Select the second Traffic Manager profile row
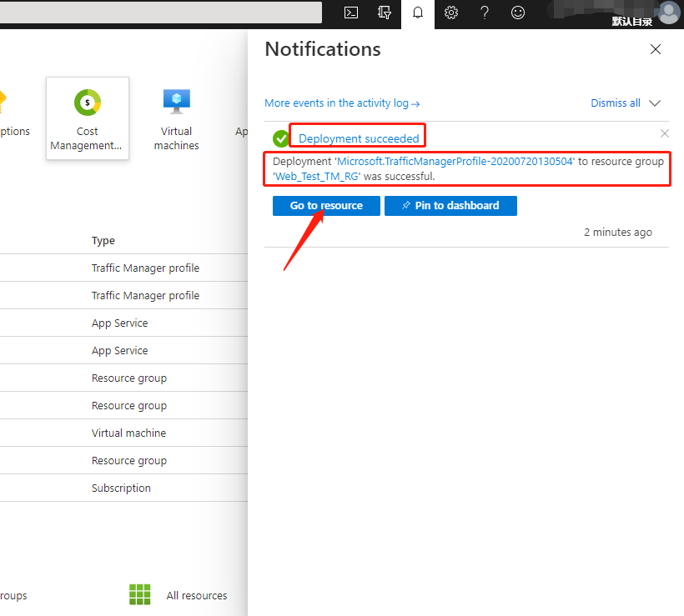Image resolution: width=684 pixels, height=616 pixels. tap(123, 295)
